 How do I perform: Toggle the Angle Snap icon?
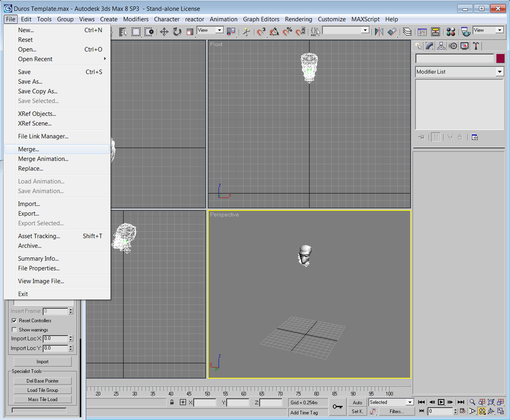click(274, 31)
